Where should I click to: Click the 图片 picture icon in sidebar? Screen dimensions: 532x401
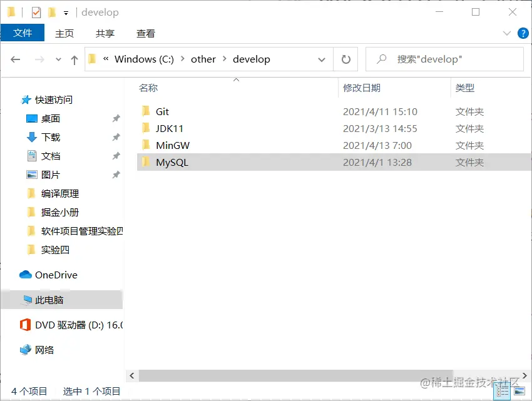(x=32, y=175)
